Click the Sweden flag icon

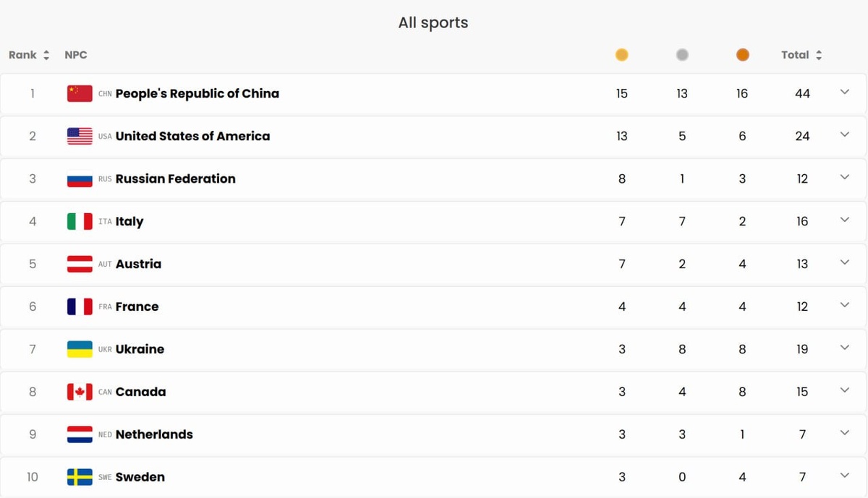click(x=80, y=477)
